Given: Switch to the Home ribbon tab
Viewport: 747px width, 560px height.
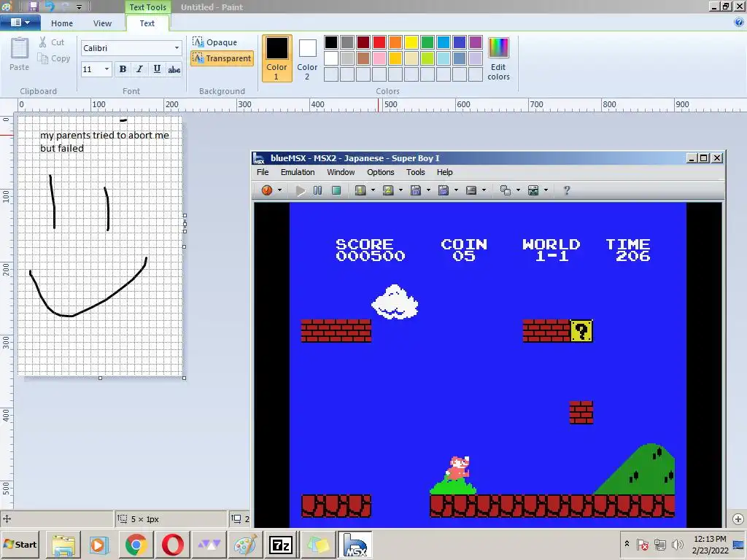Looking at the screenshot, I should tap(62, 23).
